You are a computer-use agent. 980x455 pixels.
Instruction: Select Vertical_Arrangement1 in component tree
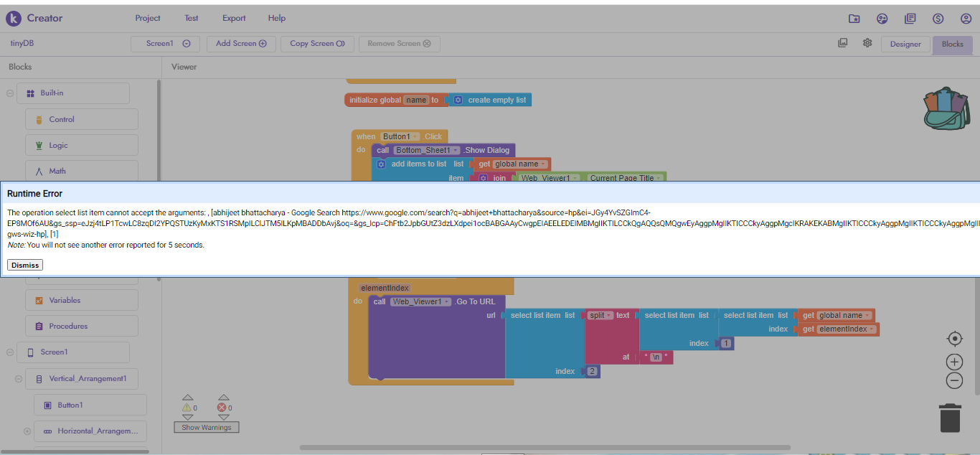(x=82, y=378)
